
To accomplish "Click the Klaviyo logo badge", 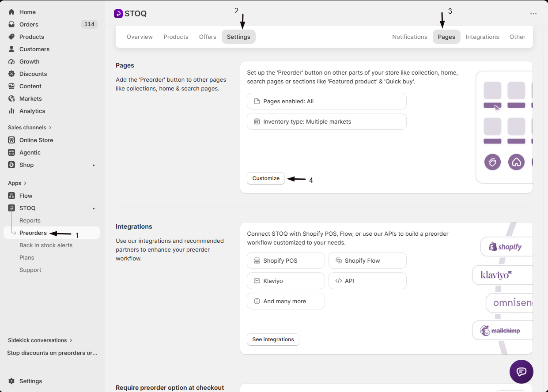I will tap(502, 275).
